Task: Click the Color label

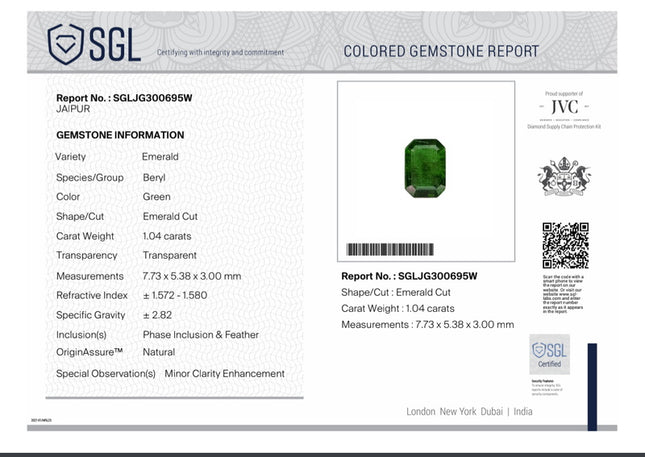Action: point(68,197)
